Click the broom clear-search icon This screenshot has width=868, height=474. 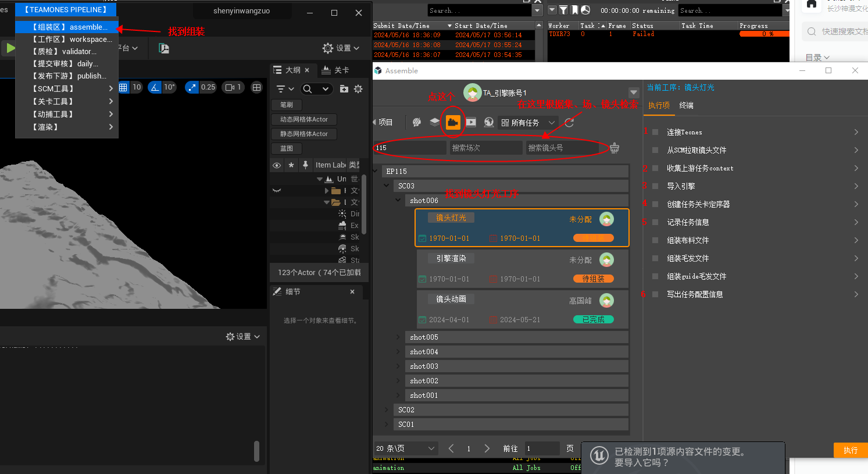[x=615, y=148]
